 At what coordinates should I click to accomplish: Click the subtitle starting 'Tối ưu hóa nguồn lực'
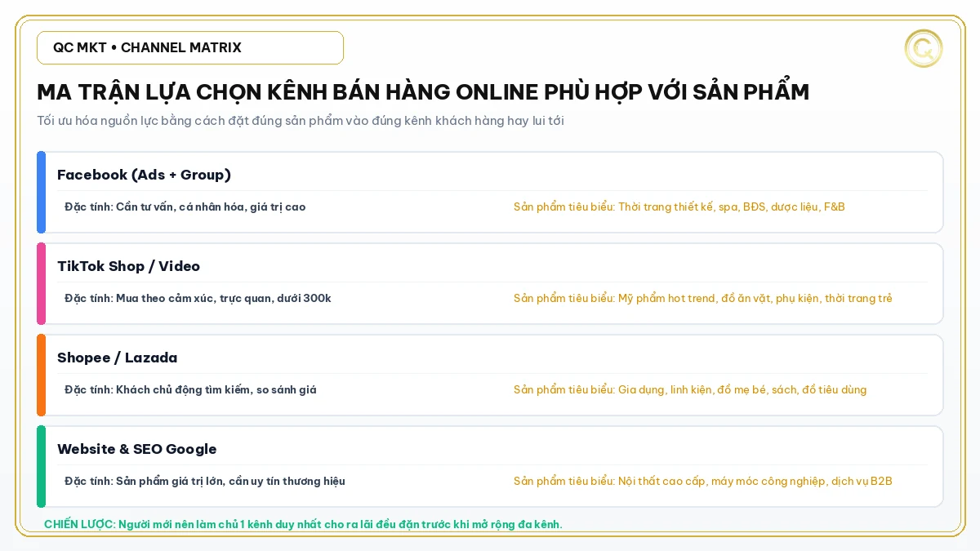[301, 121]
